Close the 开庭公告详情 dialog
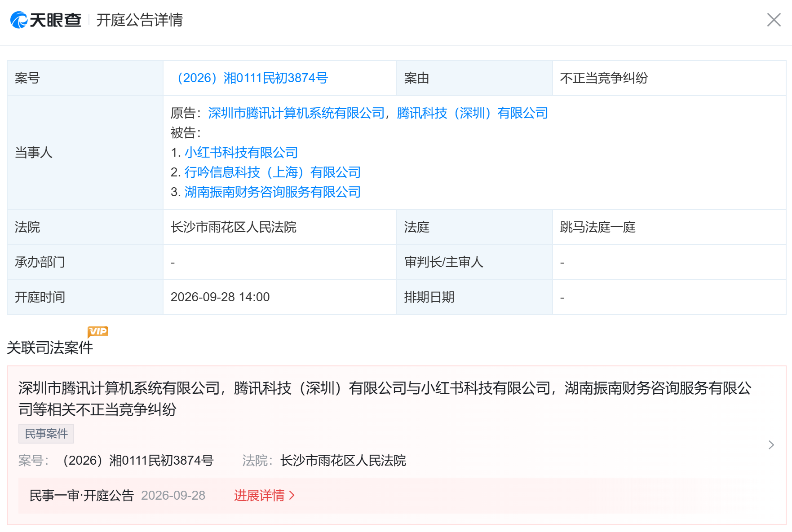The height and width of the screenshot is (532, 792). click(774, 20)
